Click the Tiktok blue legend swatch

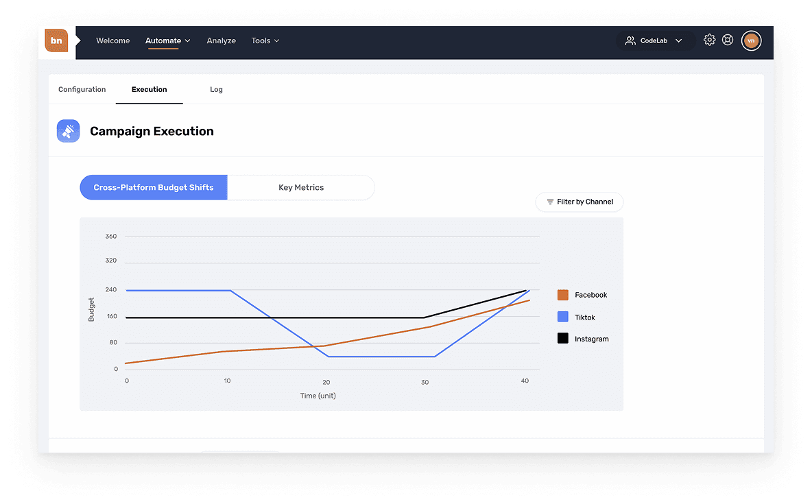[x=563, y=317]
